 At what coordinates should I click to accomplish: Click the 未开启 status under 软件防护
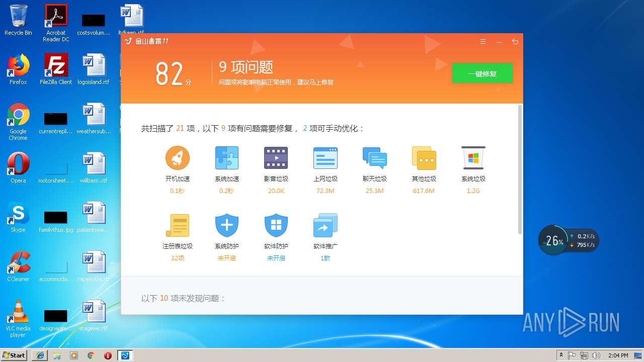(276, 258)
